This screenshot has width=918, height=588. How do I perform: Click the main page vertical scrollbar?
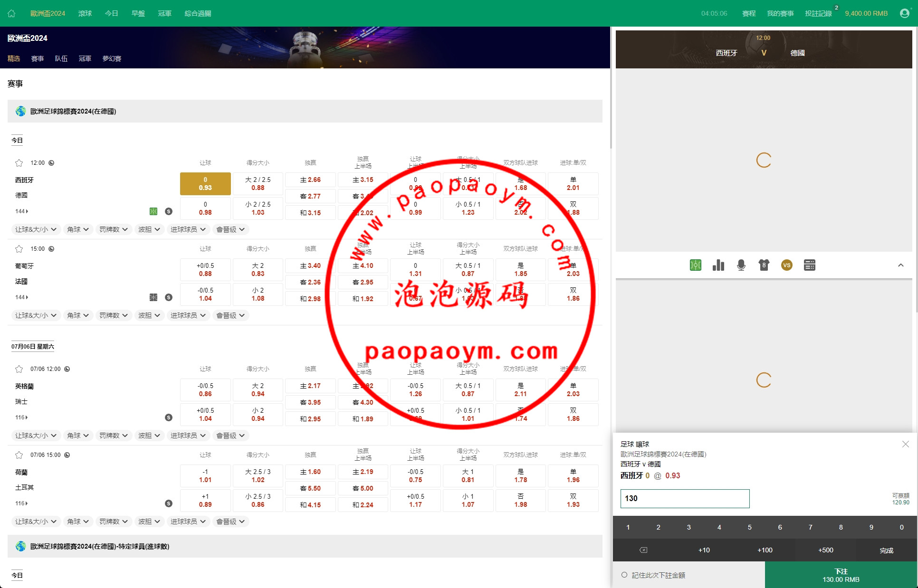tap(611, 88)
